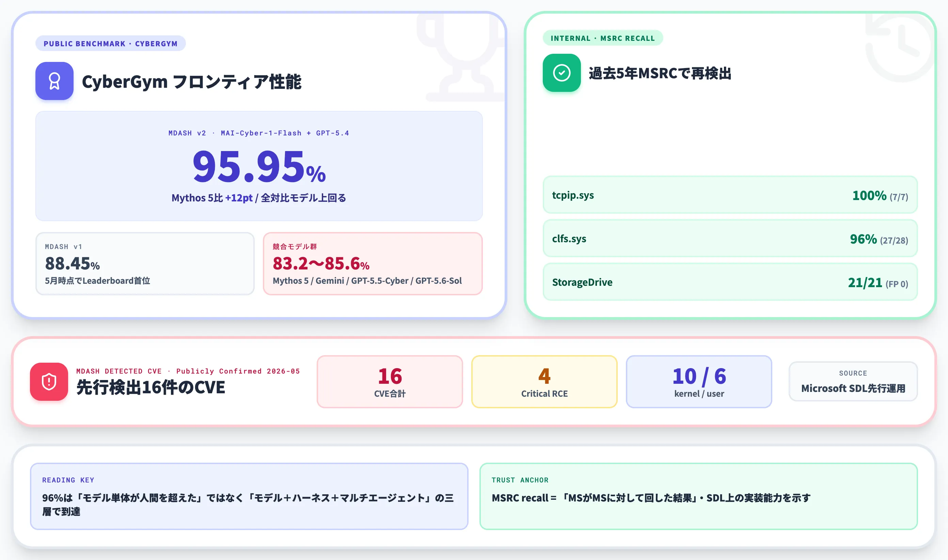Click the 競合モデル群 label

coord(295,246)
